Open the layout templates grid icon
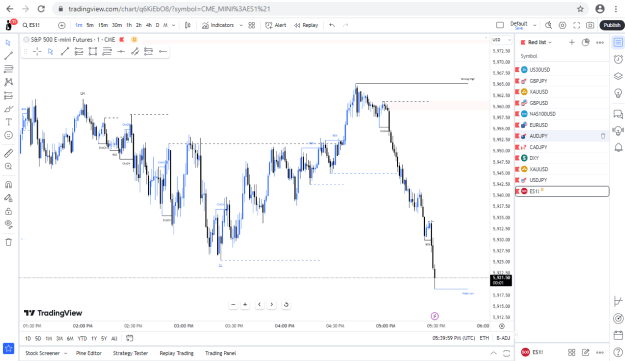This screenshot has height=361, width=625. click(x=252, y=25)
